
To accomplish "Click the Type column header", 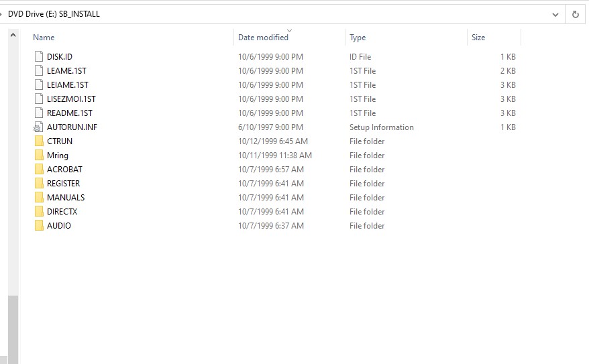I will [358, 38].
